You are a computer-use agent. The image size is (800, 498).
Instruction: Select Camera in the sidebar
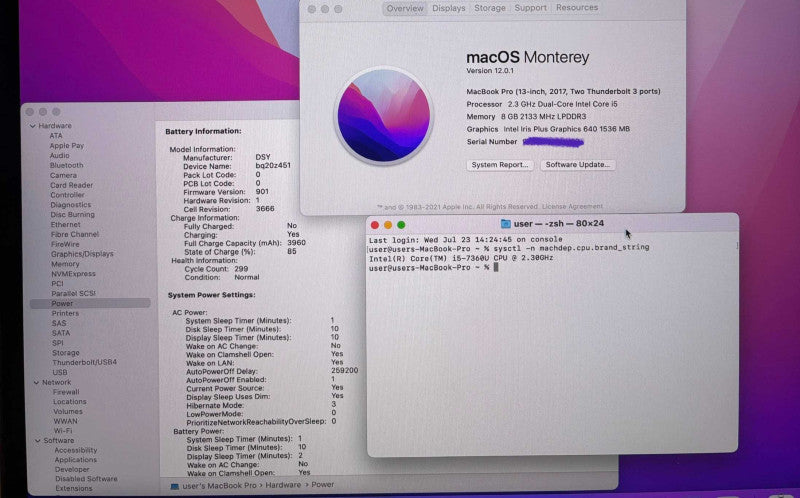(63, 176)
